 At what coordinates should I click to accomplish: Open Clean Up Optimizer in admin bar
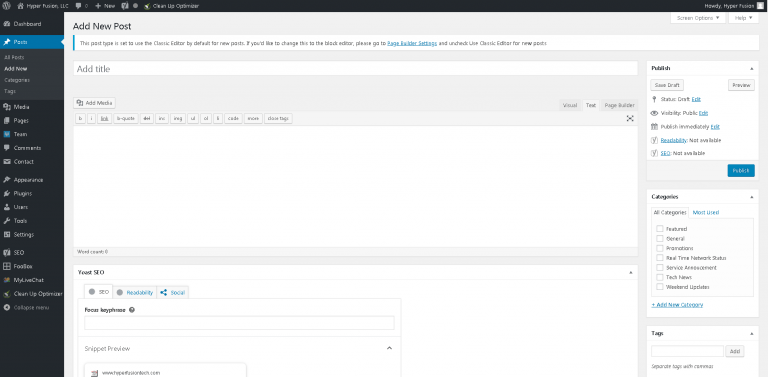tap(172, 6)
